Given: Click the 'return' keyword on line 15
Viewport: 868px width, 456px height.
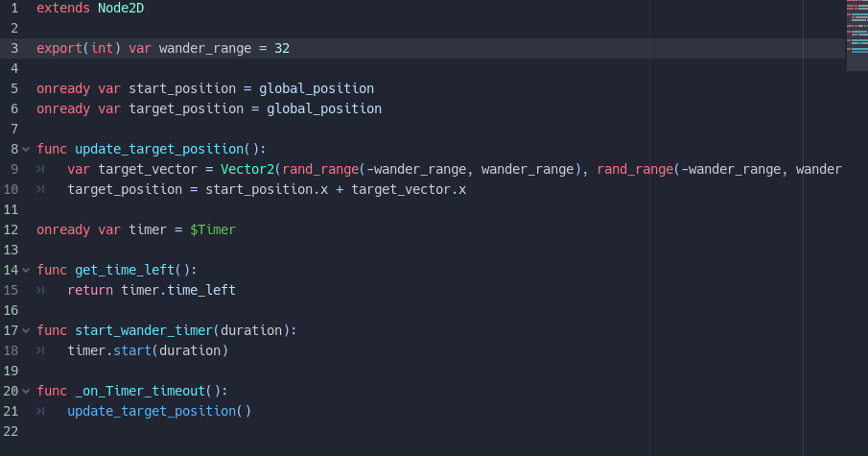Looking at the screenshot, I should [90, 290].
